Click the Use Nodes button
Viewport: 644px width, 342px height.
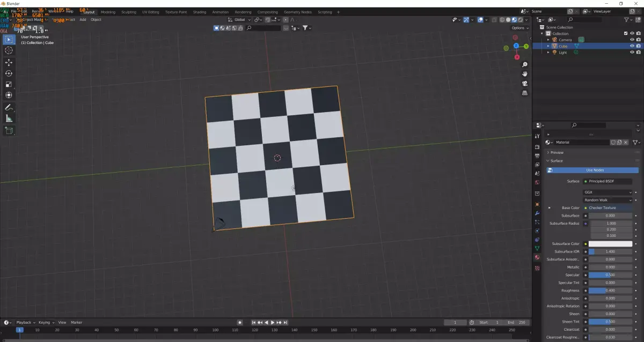point(592,170)
